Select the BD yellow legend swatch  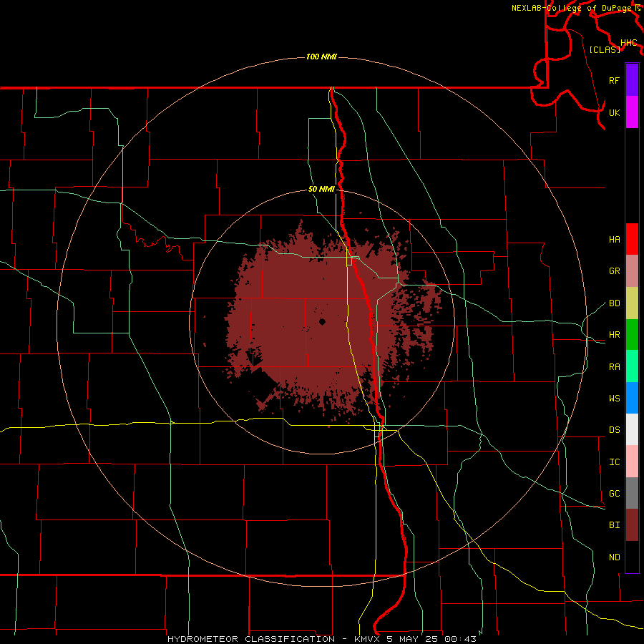[x=632, y=303]
